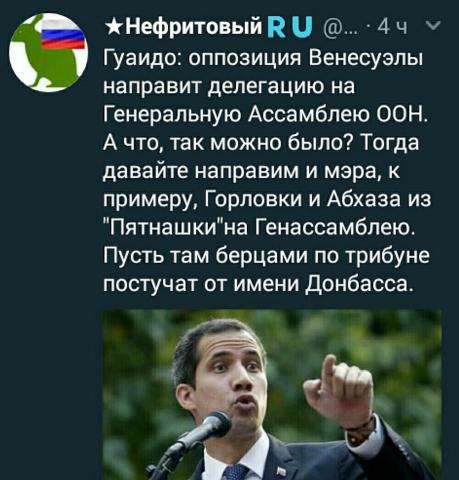Image resolution: width=459 pixels, height=480 pixels.
Task: Click the tweet line starting with Гуаидо
Action: point(263,59)
